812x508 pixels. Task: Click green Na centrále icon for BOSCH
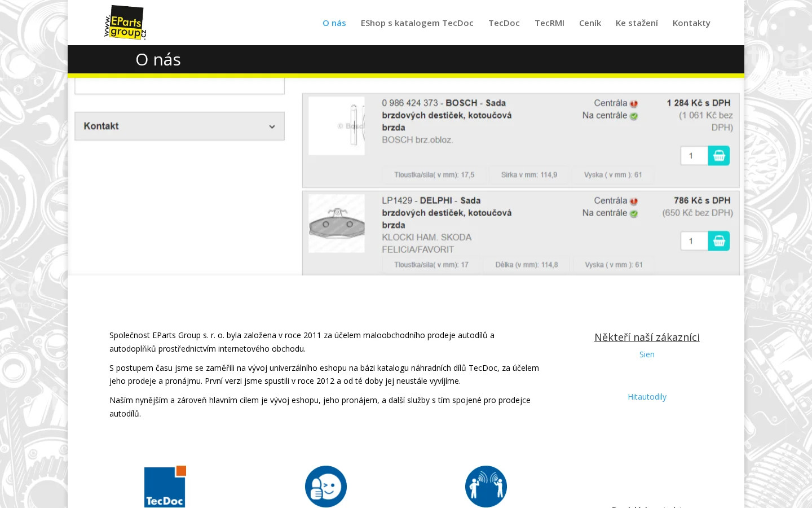[x=634, y=116]
